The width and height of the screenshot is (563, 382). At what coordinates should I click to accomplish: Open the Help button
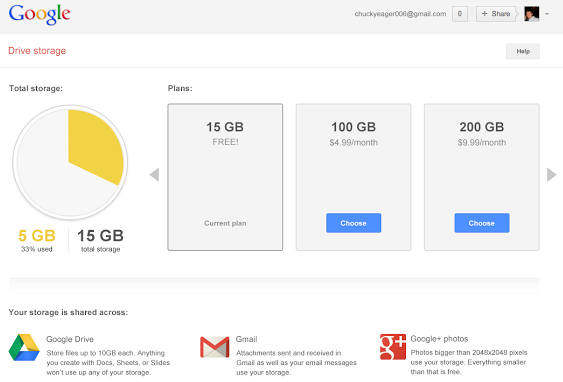point(523,51)
